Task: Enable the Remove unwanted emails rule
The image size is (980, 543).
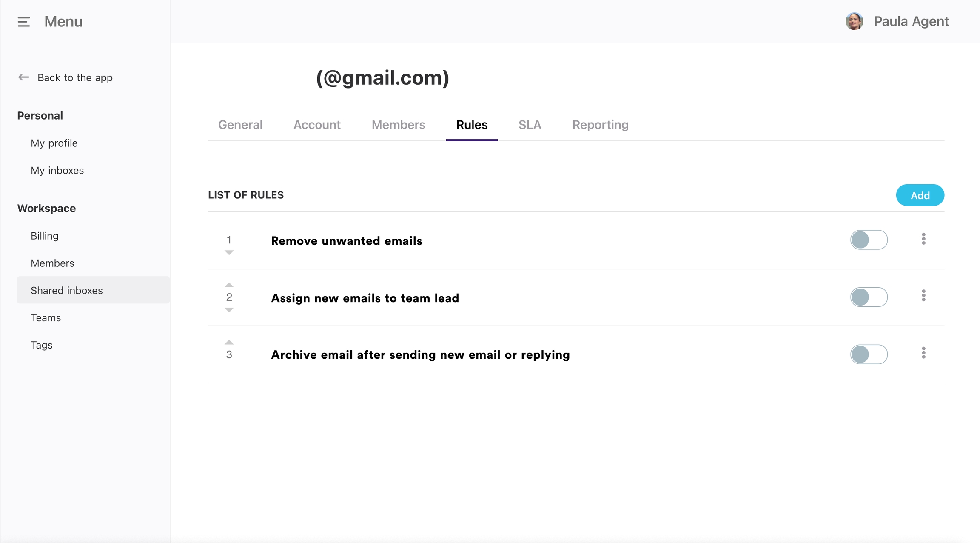Action: 869,240
